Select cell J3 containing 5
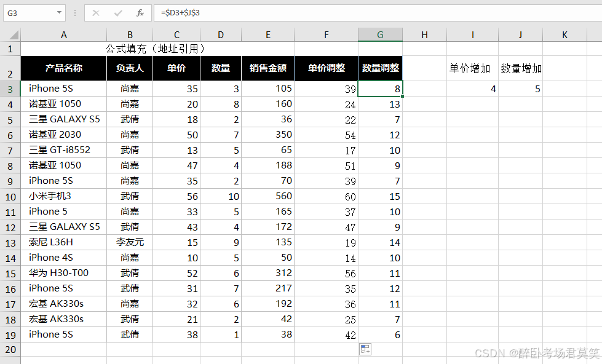 click(521, 89)
